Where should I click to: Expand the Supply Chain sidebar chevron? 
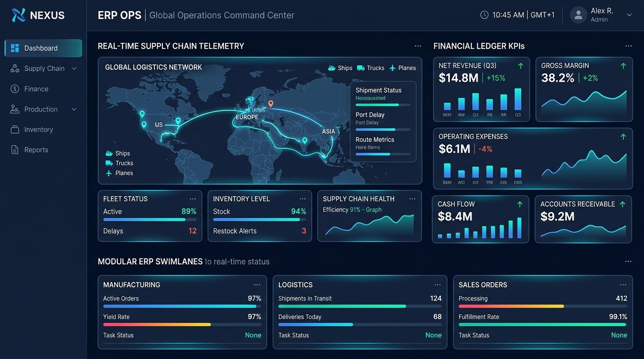(x=74, y=69)
